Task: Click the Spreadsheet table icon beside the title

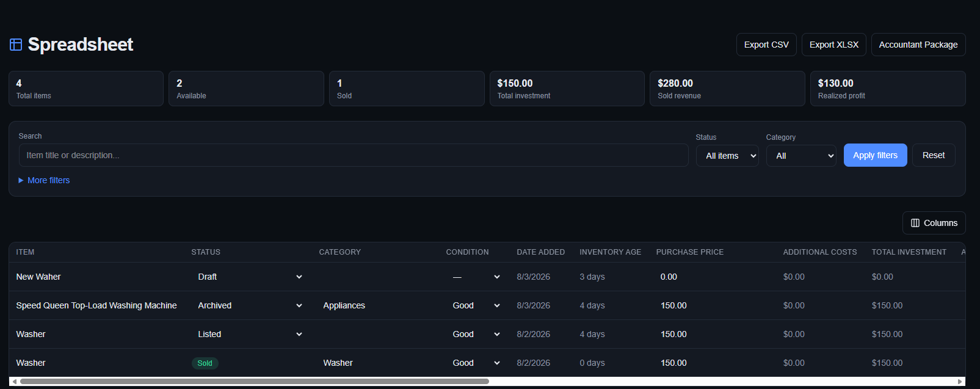Action: pyautogui.click(x=16, y=45)
